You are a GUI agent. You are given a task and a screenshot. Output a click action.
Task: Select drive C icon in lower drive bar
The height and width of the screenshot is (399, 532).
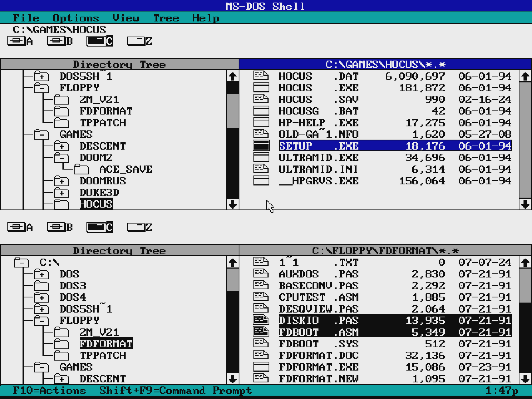pyautogui.click(x=100, y=227)
